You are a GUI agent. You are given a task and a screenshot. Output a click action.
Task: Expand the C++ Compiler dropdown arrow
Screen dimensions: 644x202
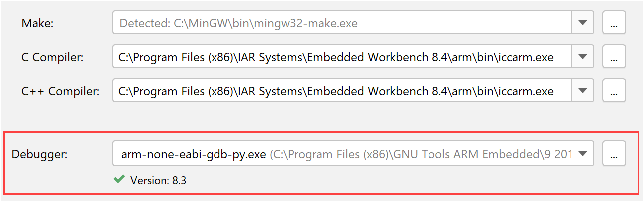point(582,91)
